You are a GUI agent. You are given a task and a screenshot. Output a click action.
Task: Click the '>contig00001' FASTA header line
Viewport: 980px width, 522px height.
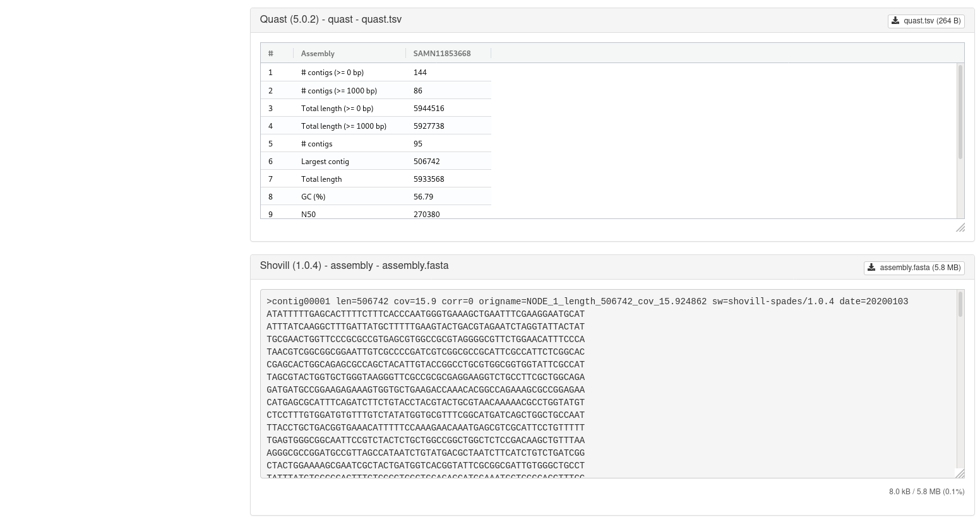point(587,302)
